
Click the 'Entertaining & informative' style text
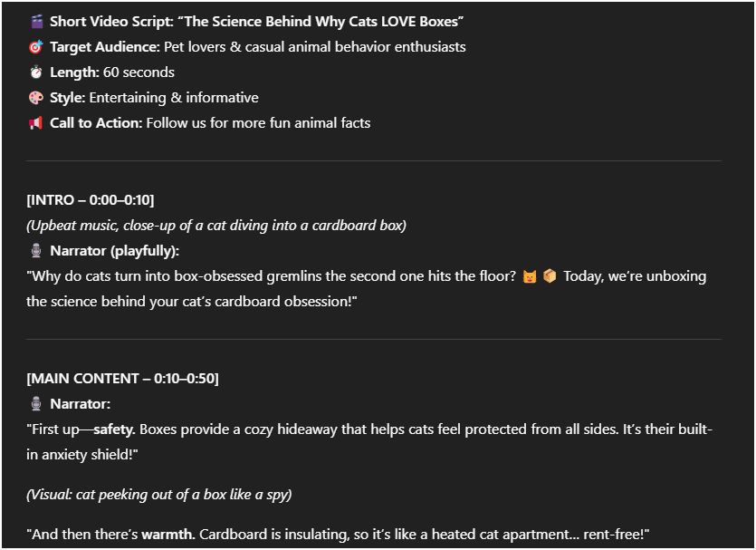click(174, 98)
